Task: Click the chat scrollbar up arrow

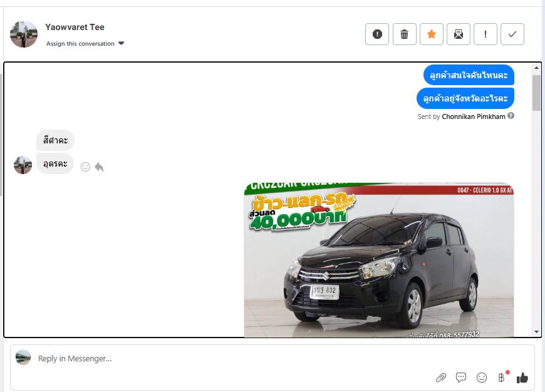Action: 536,68
